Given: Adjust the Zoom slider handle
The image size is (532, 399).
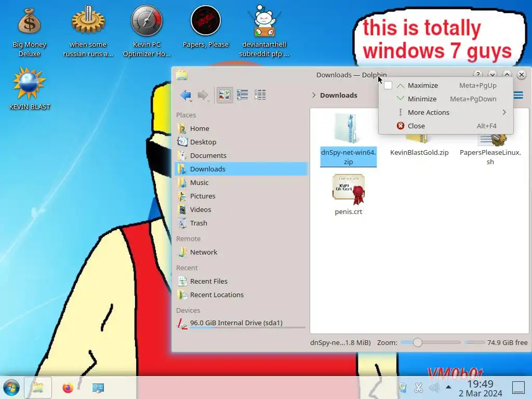Looking at the screenshot, I should point(418,343).
